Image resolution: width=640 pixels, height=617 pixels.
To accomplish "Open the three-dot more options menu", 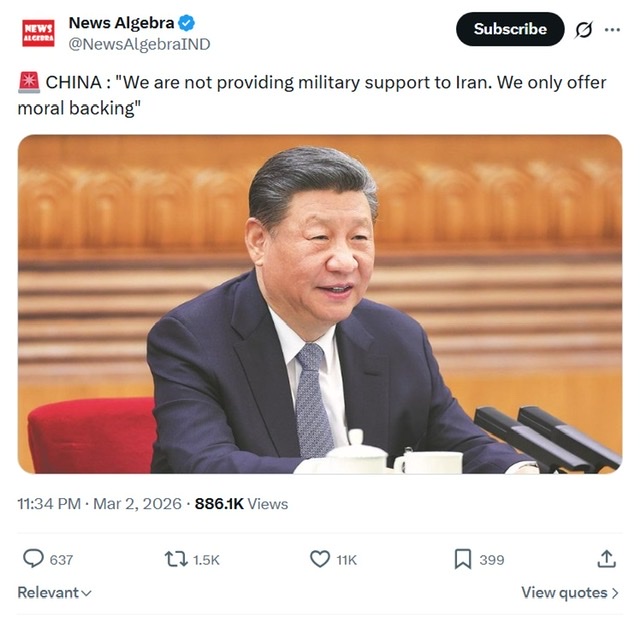I will point(612,29).
